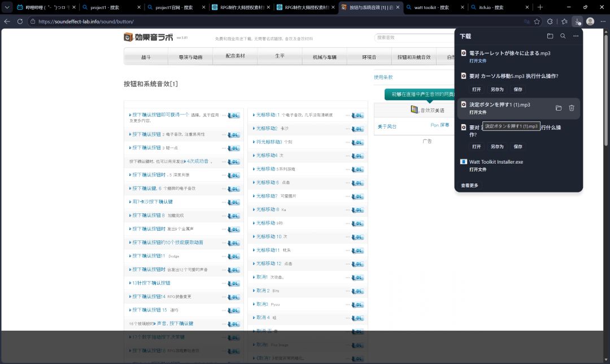Open the folder icon in the downloads panel header
Screen dimensions: 610x364
click(x=550, y=36)
